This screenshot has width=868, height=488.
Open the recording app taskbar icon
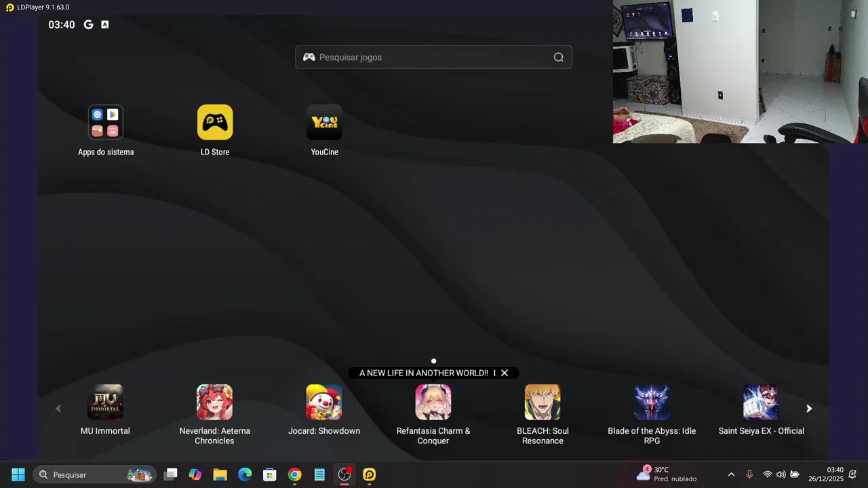(x=344, y=474)
